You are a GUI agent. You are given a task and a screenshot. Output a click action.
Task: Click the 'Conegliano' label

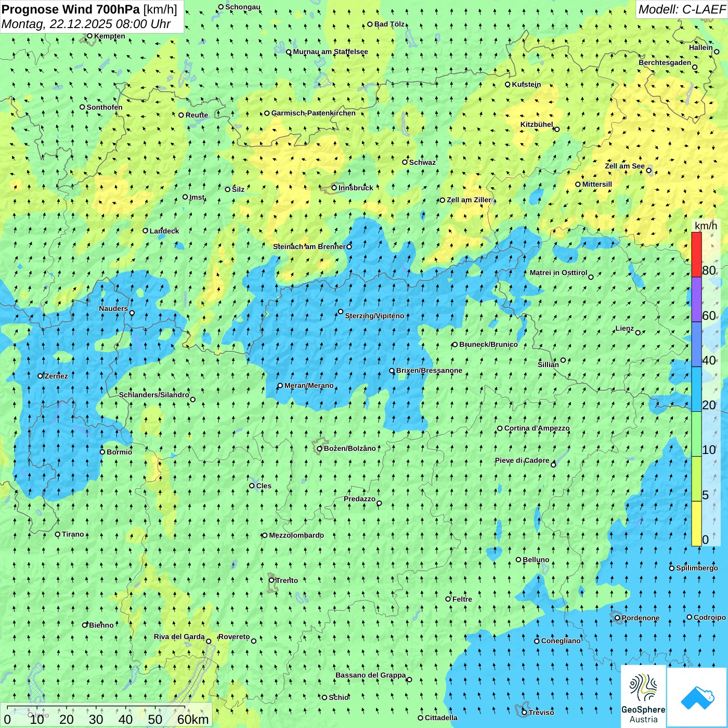click(561, 641)
